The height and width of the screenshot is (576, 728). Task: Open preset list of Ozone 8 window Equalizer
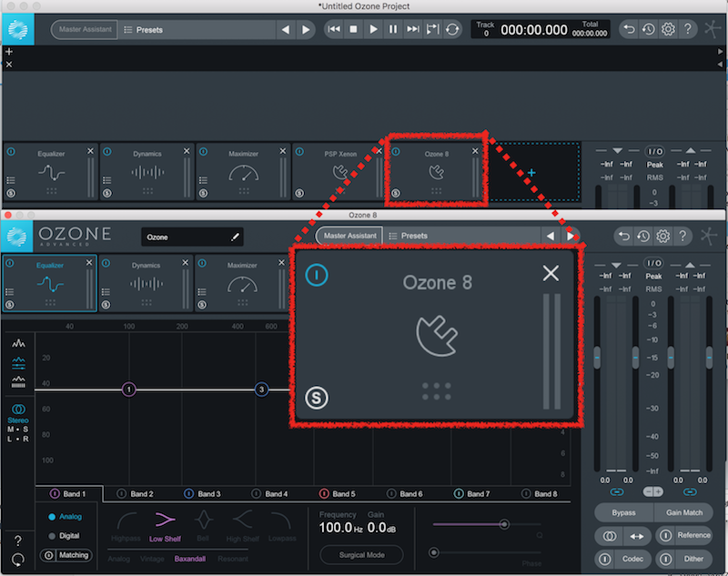(10, 292)
